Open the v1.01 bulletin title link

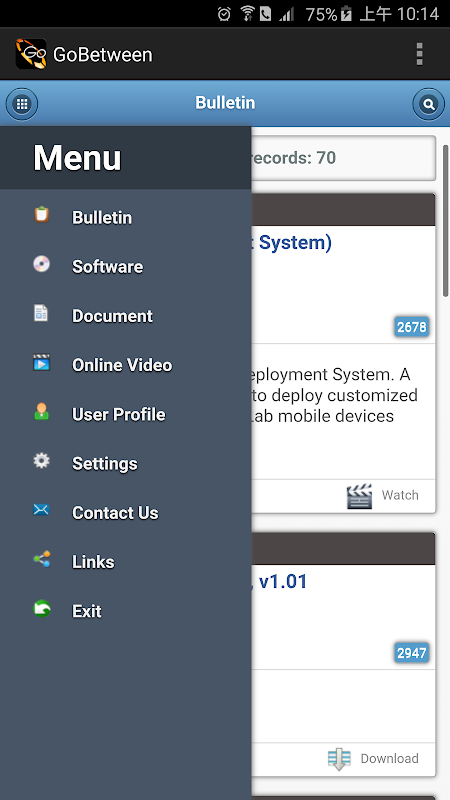(x=280, y=581)
